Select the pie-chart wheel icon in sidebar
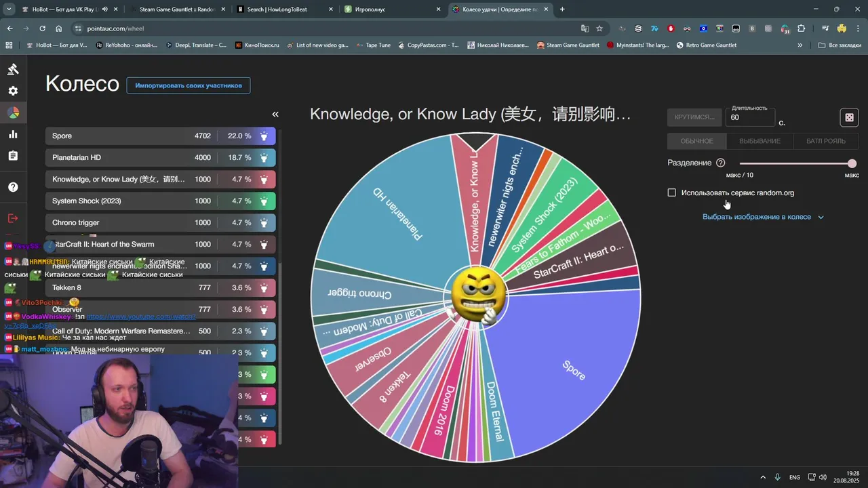This screenshot has height=488, width=868. pos(13,113)
